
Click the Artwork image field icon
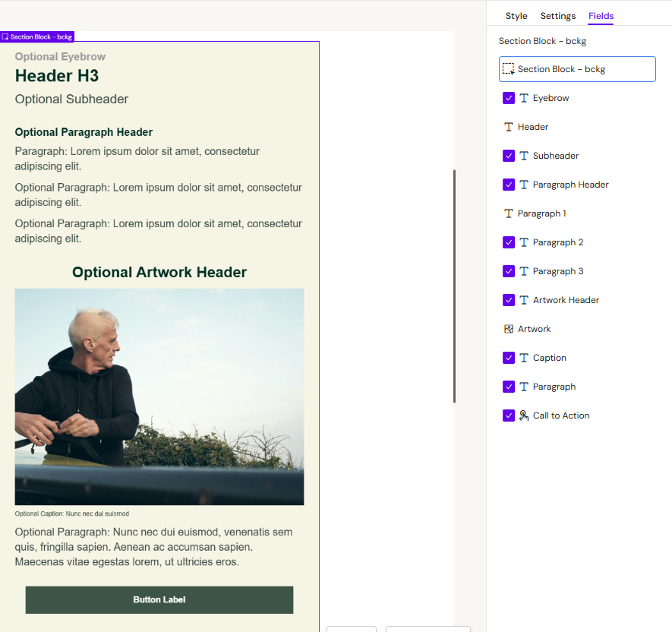509,329
